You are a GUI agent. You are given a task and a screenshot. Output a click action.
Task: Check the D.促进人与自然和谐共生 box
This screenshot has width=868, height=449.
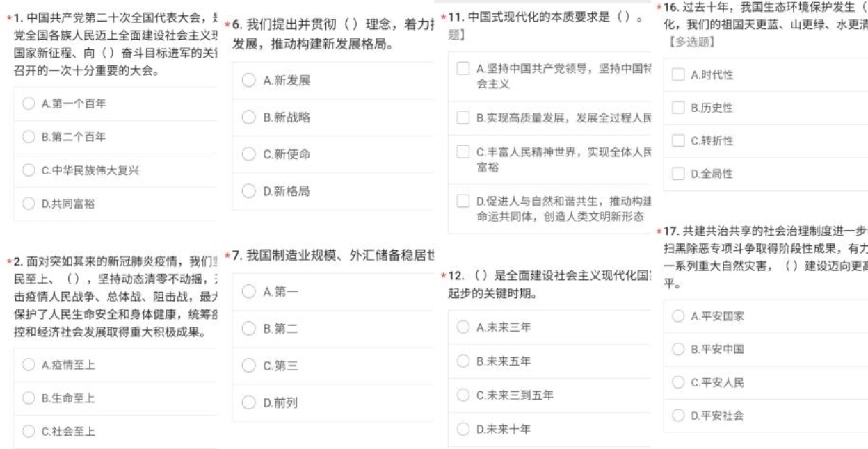pos(463,202)
